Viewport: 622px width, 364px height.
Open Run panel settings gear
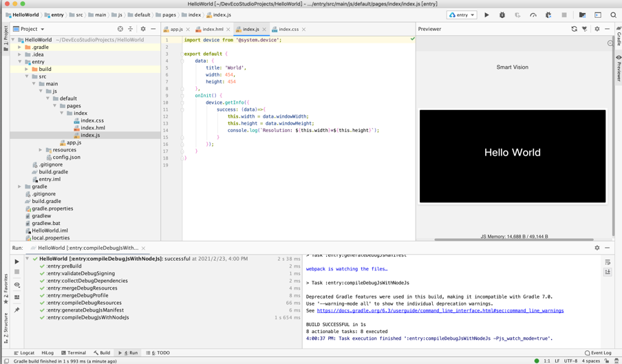597,248
